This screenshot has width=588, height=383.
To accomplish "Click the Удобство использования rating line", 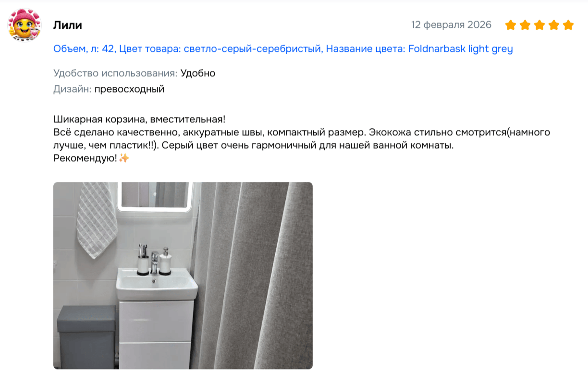I will click(x=134, y=73).
